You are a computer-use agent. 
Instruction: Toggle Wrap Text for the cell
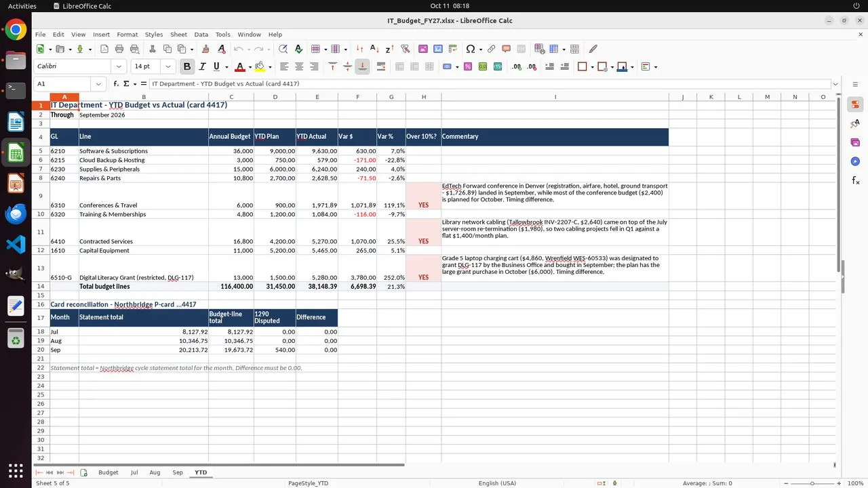(381, 66)
